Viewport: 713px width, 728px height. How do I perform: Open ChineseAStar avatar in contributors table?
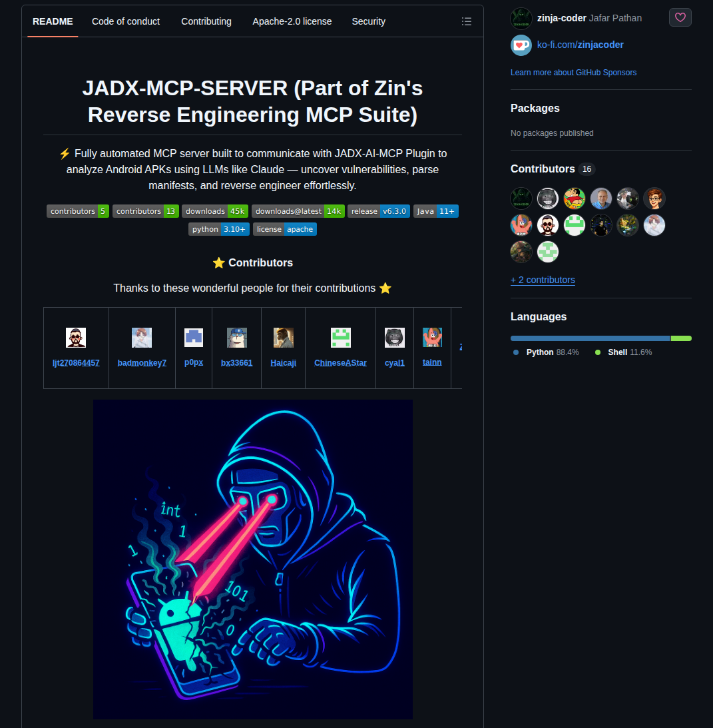340,338
